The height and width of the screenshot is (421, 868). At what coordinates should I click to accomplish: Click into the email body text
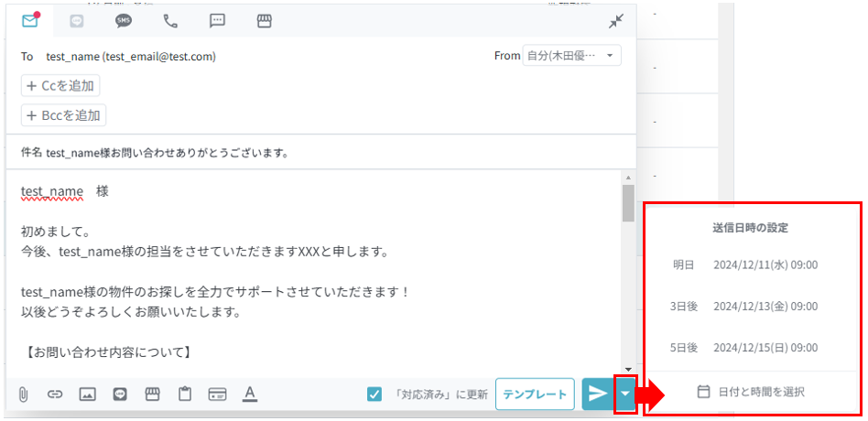pos(314,273)
